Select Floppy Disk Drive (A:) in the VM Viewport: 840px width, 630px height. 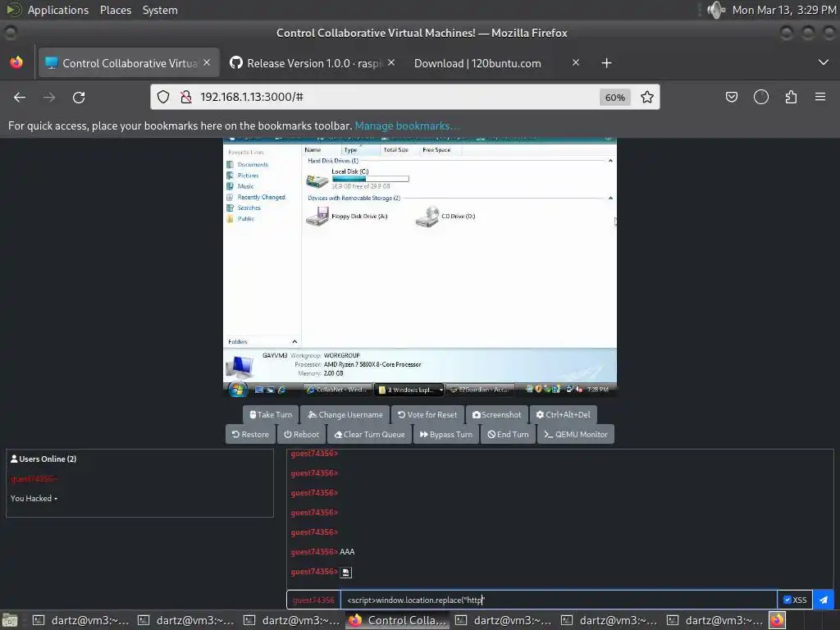click(347, 217)
